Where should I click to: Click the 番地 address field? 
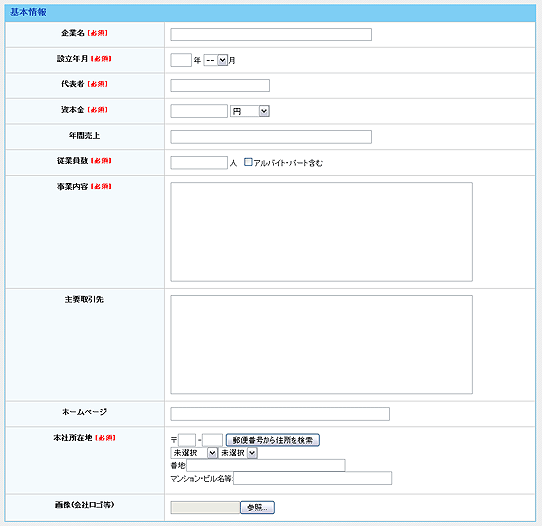pyautogui.click(x=266, y=465)
